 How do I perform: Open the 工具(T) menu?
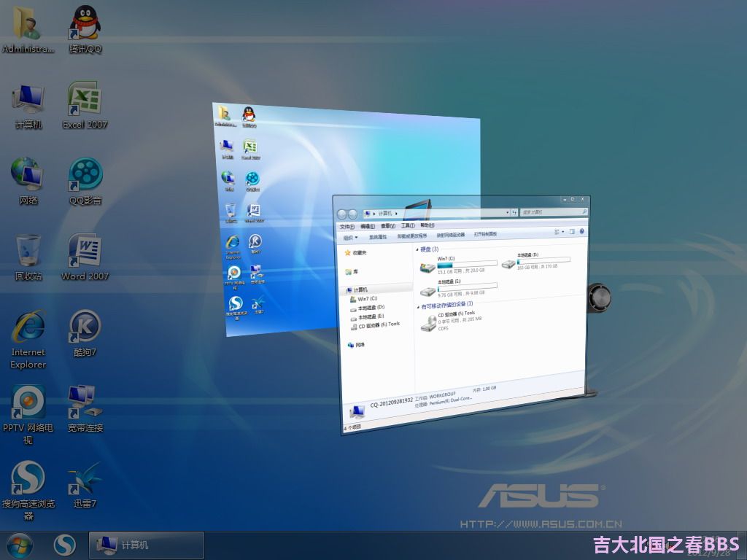408,225
